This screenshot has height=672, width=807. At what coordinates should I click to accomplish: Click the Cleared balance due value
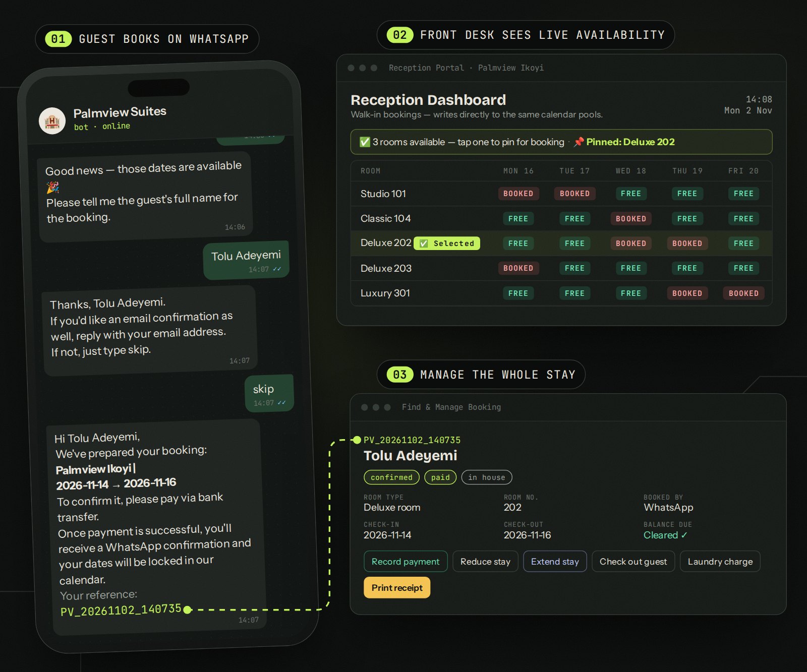coord(665,535)
